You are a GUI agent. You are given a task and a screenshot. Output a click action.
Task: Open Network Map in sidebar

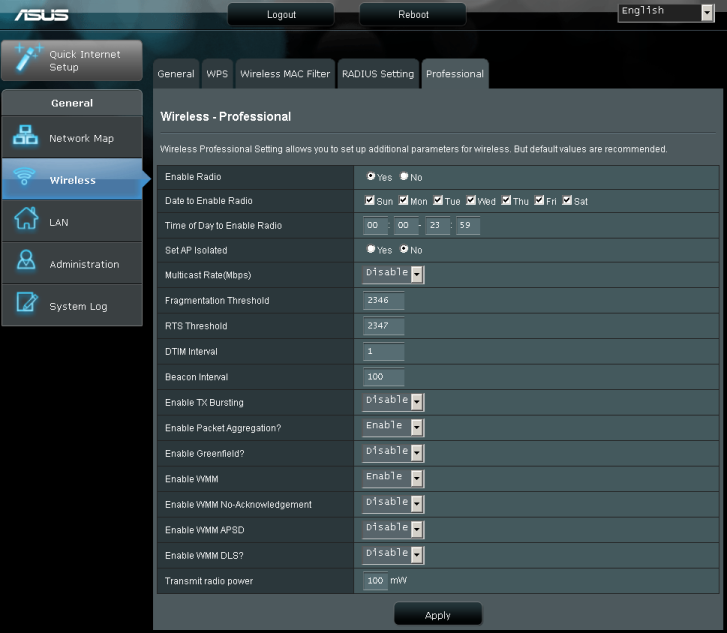(72, 137)
